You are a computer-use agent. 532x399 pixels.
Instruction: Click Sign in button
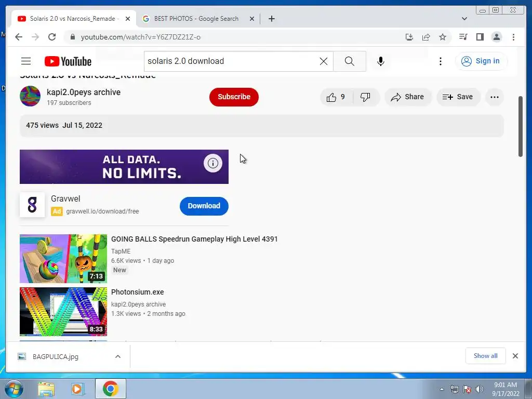point(481,61)
